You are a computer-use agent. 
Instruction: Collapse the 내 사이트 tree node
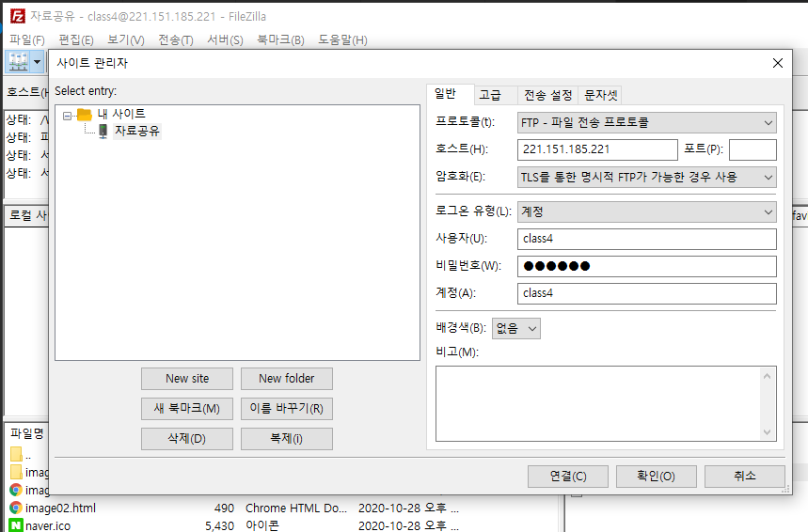(67, 116)
